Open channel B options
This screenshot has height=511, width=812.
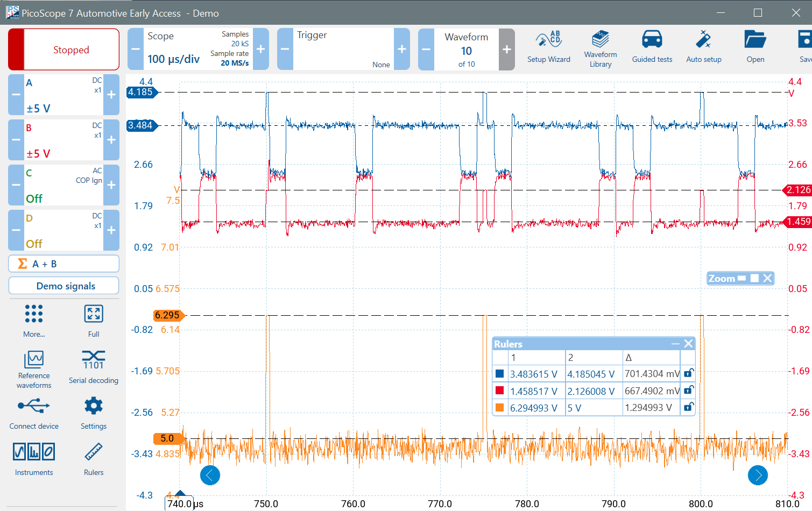coord(63,140)
